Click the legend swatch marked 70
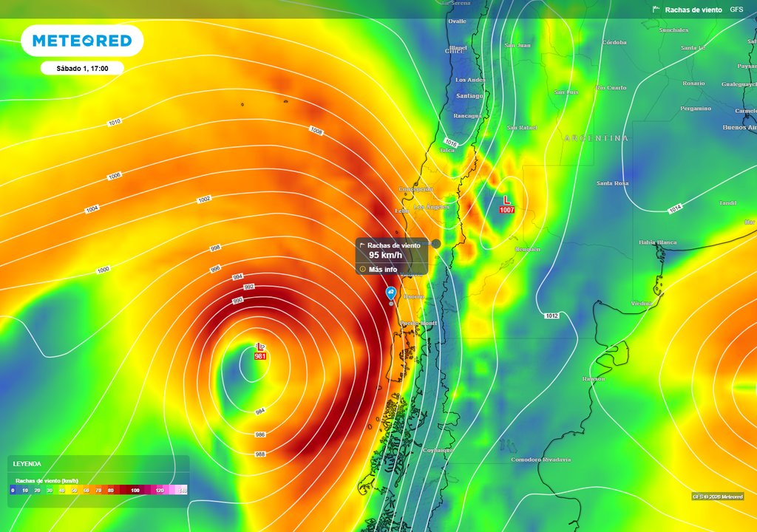 tap(98, 491)
